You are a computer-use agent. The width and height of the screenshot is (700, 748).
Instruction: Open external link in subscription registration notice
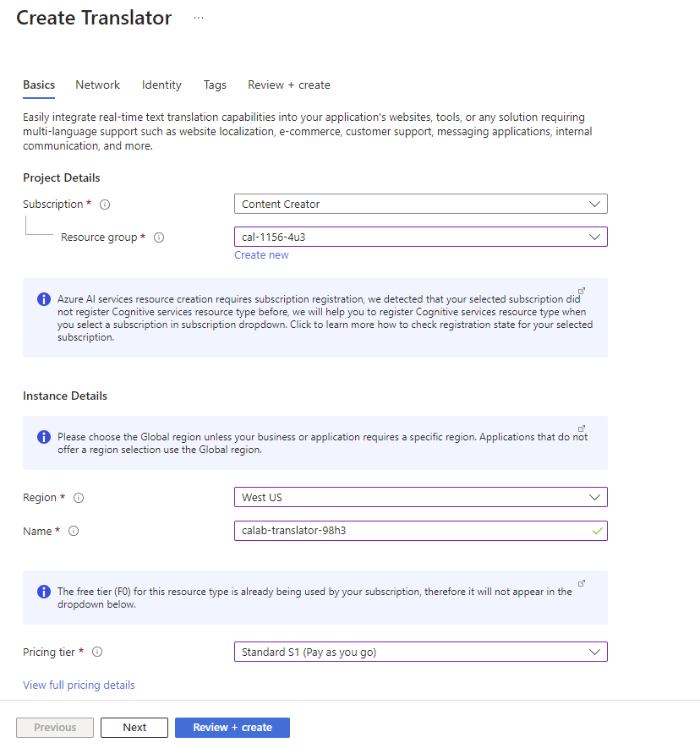(x=581, y=292)
